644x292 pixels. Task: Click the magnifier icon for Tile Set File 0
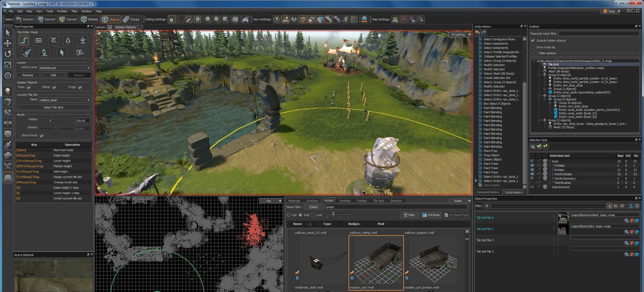coord(627,220)
